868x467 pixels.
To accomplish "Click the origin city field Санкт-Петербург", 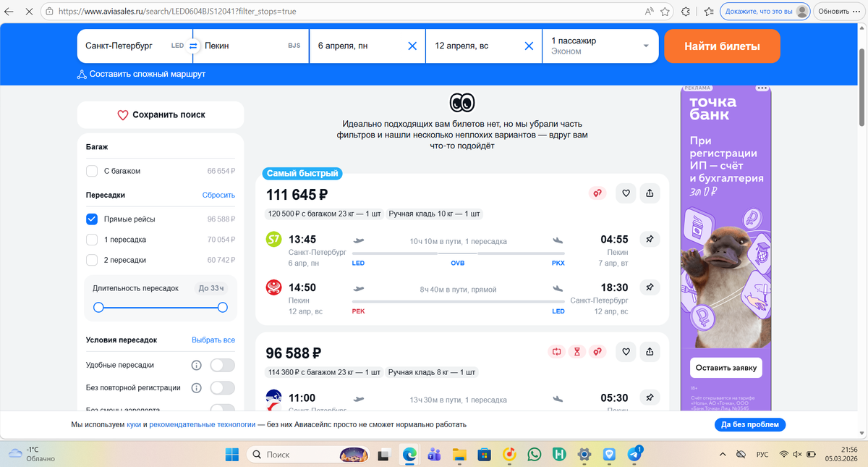I will pos(135,46).
